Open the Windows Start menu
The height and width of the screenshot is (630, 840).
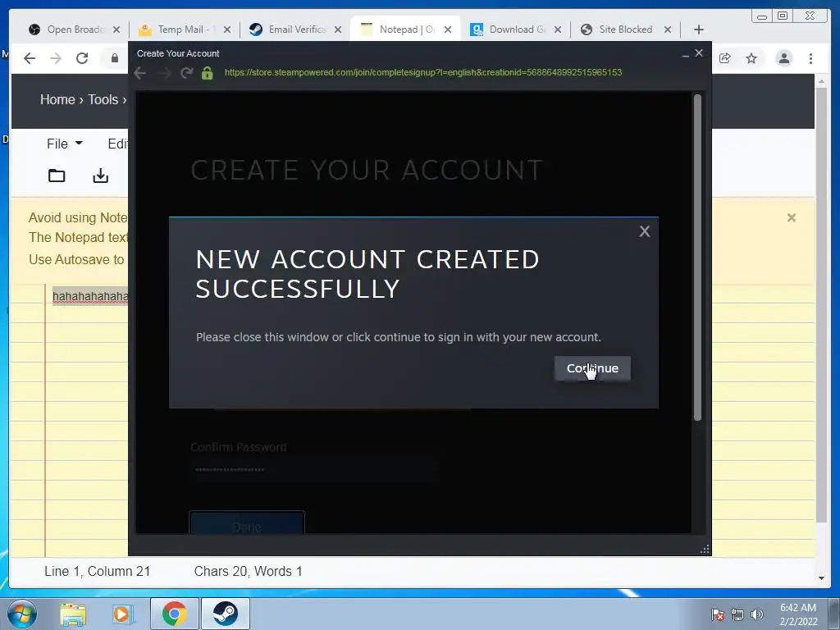point(22,614)
